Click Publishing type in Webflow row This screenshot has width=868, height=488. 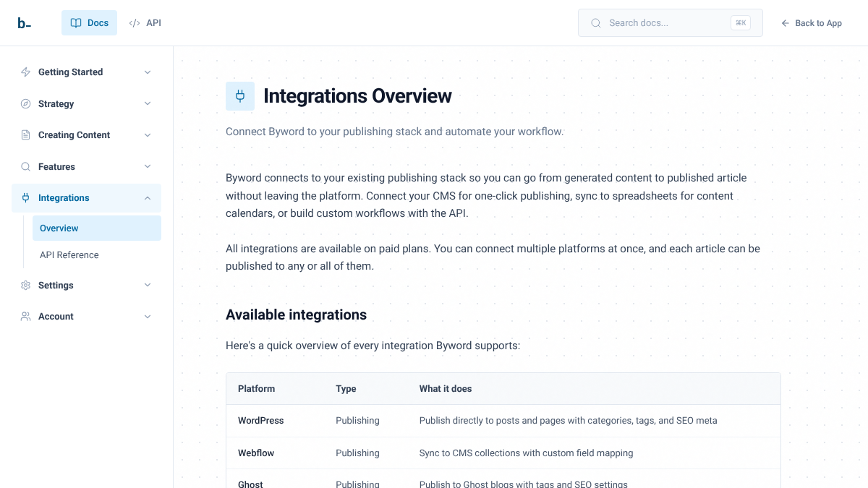click(357, 453)
